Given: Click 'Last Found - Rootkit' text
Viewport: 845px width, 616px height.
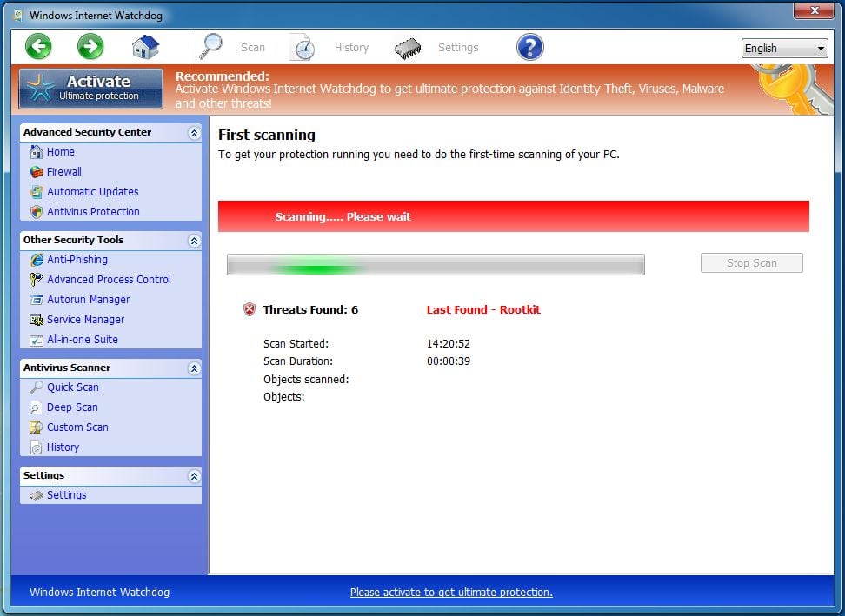Looking at the screenshot, I should tap(483, 309).
